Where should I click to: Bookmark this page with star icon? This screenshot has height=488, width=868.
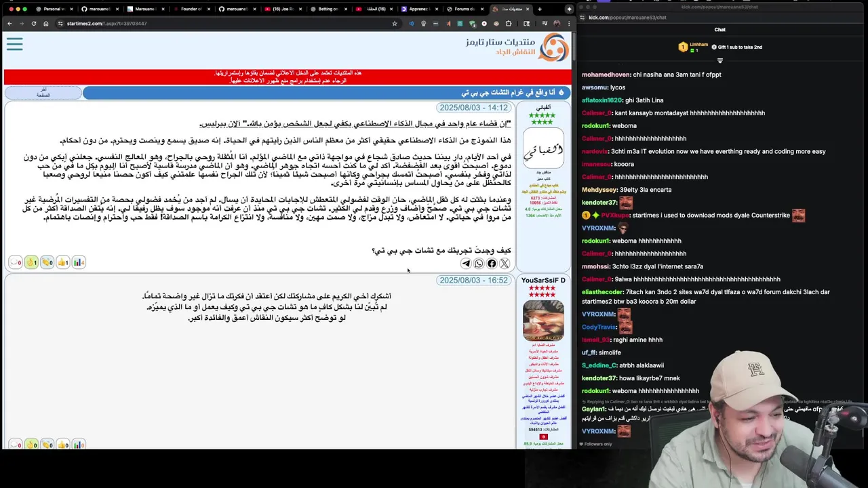tap(395, 23)
